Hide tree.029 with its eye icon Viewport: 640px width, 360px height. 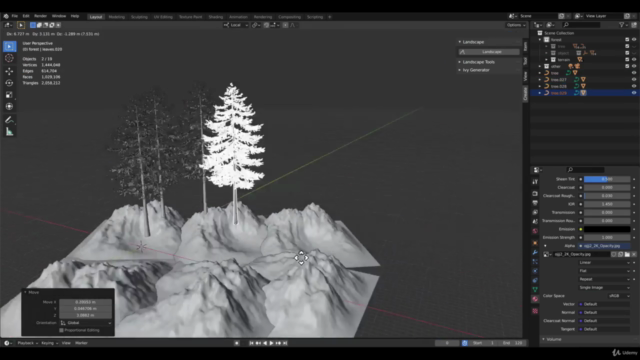click(x=634, y=93)
